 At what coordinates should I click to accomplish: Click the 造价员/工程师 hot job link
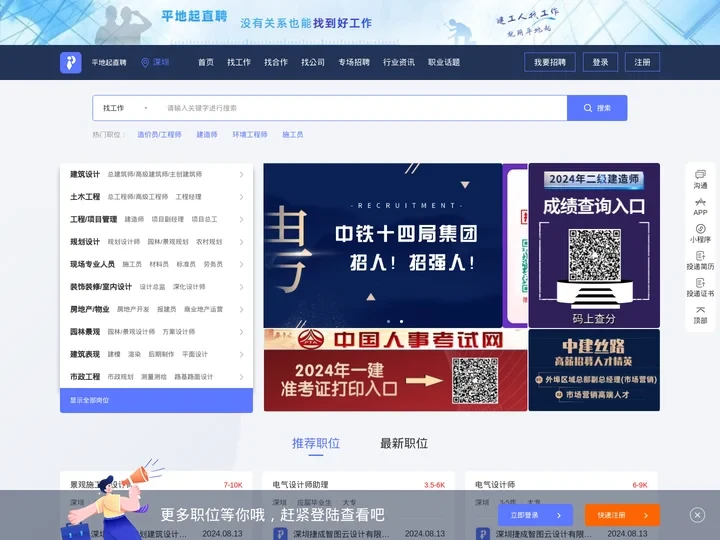coord(159,135)
